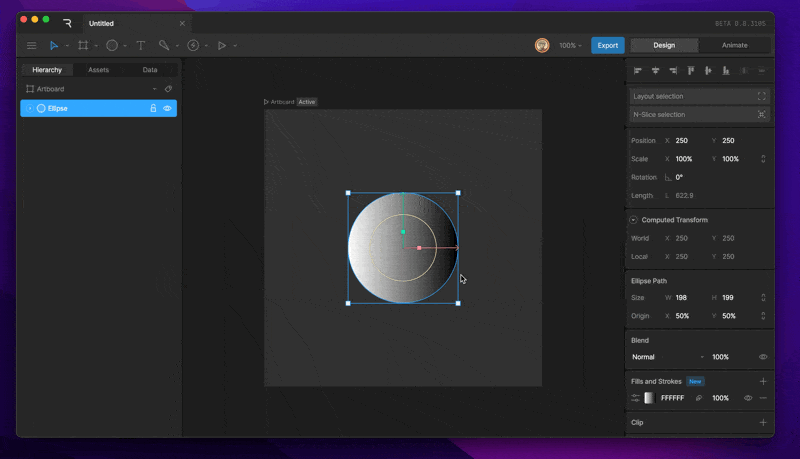This screenshot has height=459, width=800.
Task: Click the Layout selection button
Action: [699, 96]
